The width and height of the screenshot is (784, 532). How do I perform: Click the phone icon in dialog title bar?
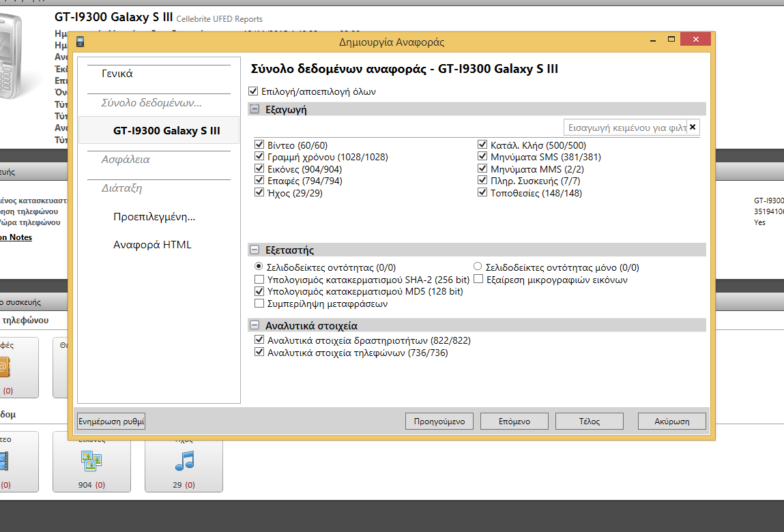[80, 42]
